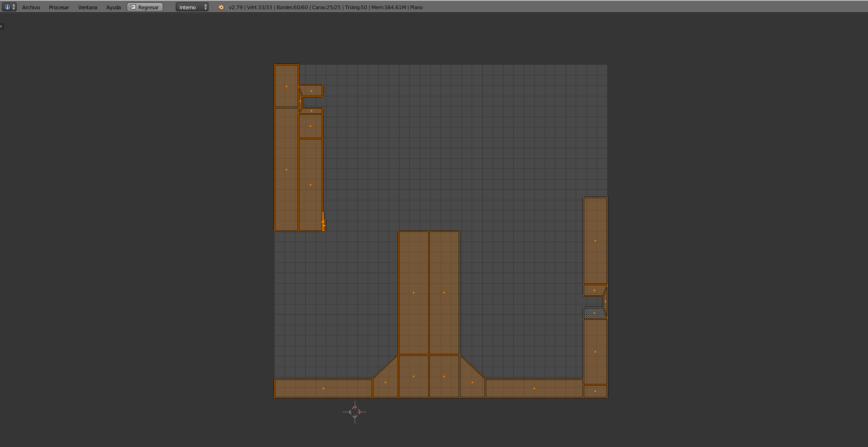Click the scene statistics text in header
The width and height of the screenshot is (868, 447).
(x=326, y=7)
